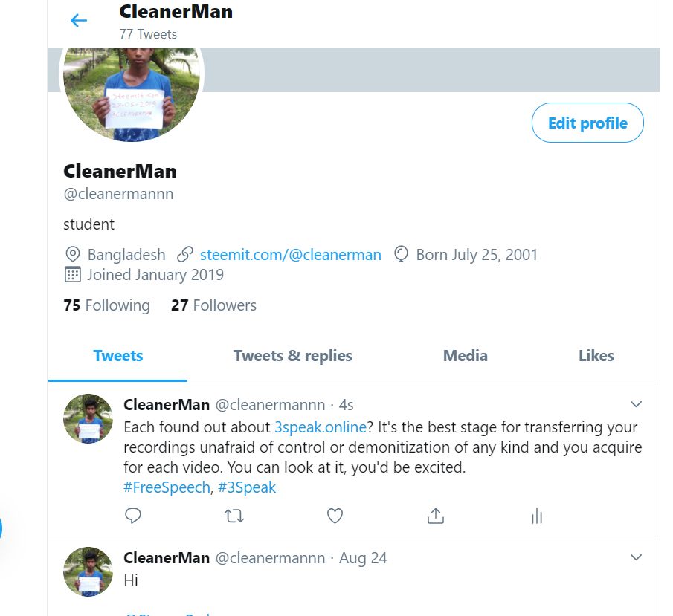Expand options chevron on the Aug 24 tweet
This screenshot has width=673, height=616.
coord(636,557)
